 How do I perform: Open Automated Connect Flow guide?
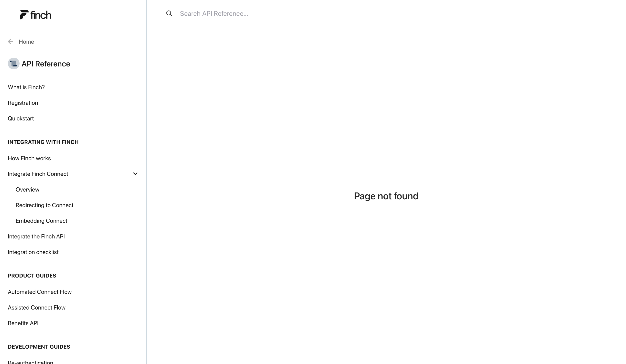[40, 292]
